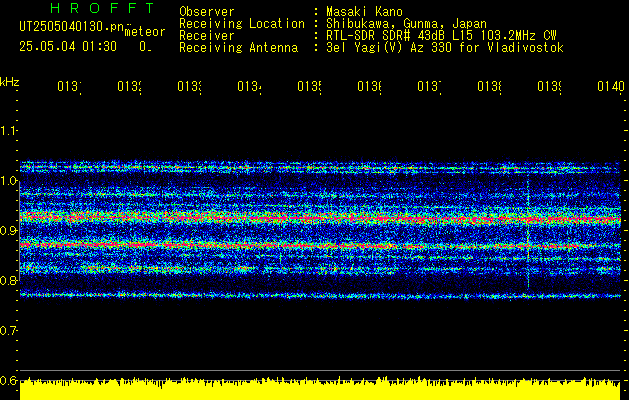Click the vertical meteor echo streak in spectrogram
629x400 pixels.
pos(528,233)
